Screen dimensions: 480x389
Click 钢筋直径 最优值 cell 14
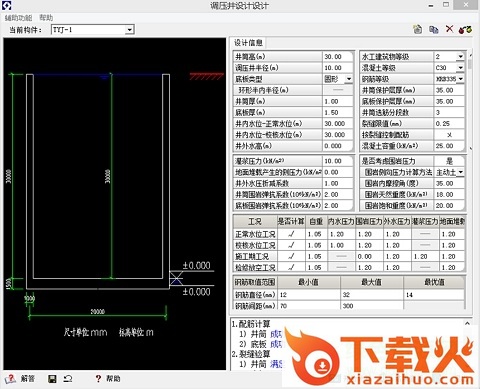pos(434,295)
